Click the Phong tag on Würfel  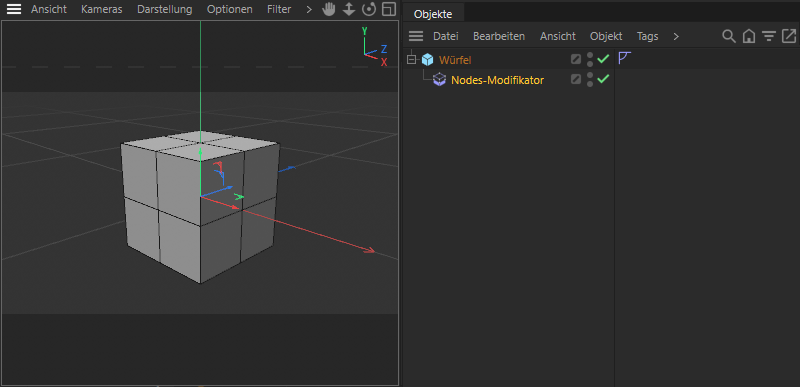coord(624,58)
